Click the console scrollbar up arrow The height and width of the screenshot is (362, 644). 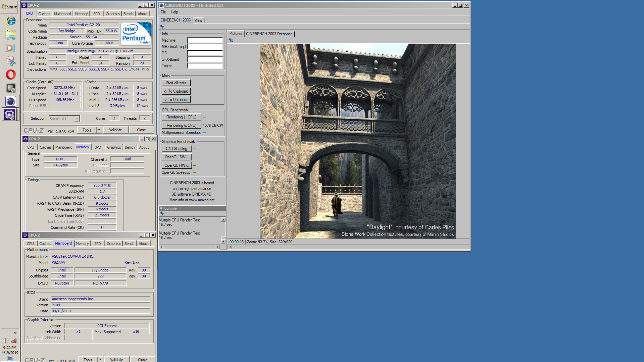[223, 220]
